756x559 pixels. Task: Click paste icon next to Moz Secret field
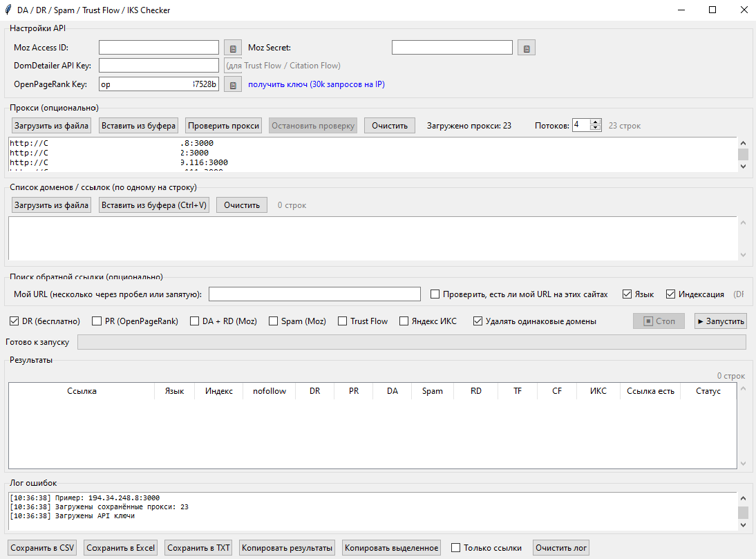click(527, 48)
